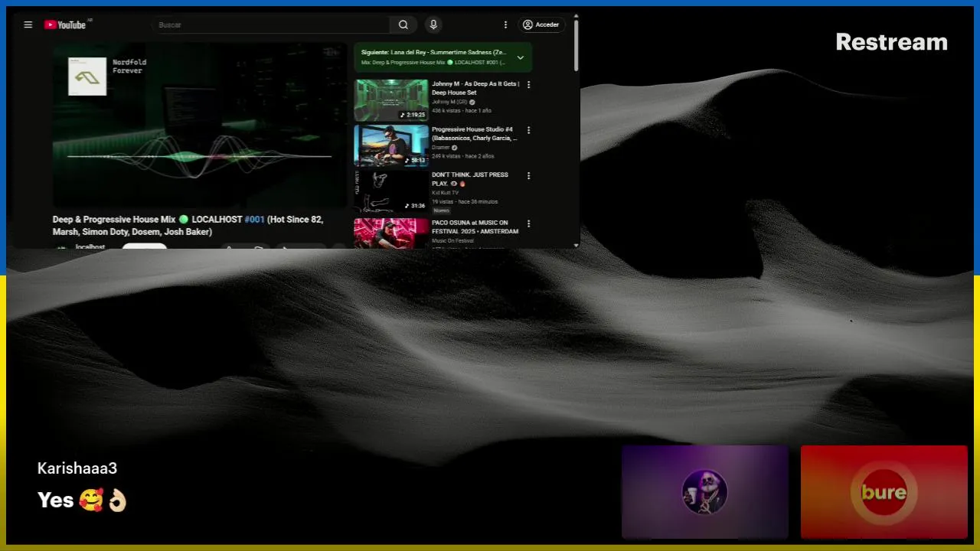Open Johnny M As Deep As It Gets thumbnail
Viewport: 980px width, 551px height.
tap(391, 100)
